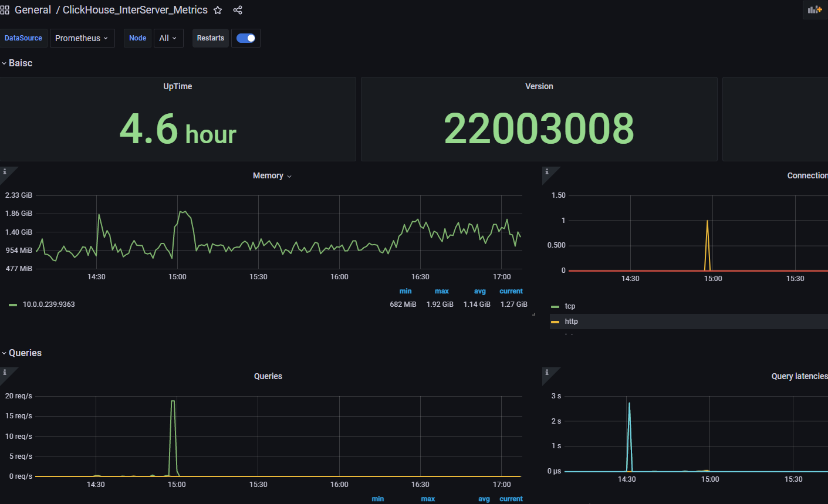Collapse the Queries row section
828x504 pixels.
coord(25,353)
